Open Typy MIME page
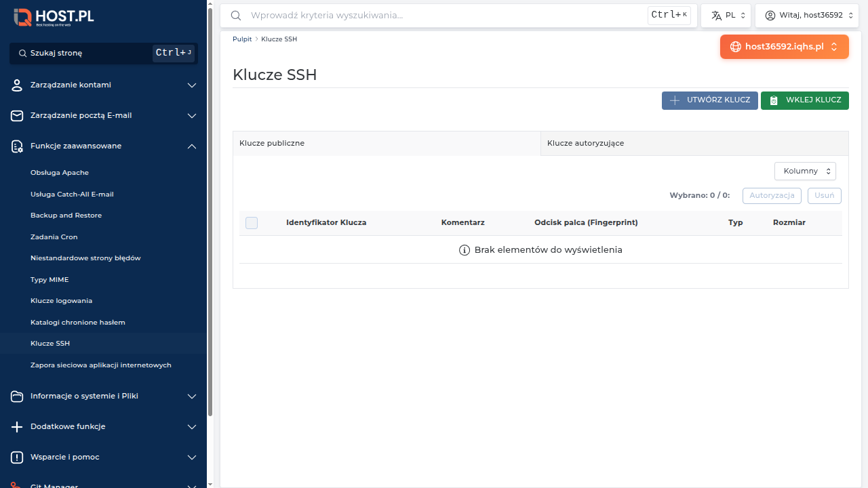Image resolution: width=868 pixels, height=488 pixels. (x=50, y=280)
